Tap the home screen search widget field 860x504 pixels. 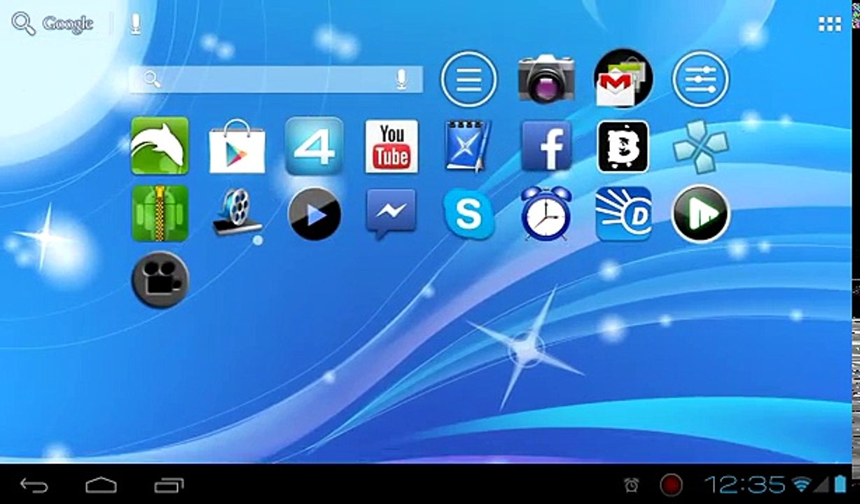(276, 79)
